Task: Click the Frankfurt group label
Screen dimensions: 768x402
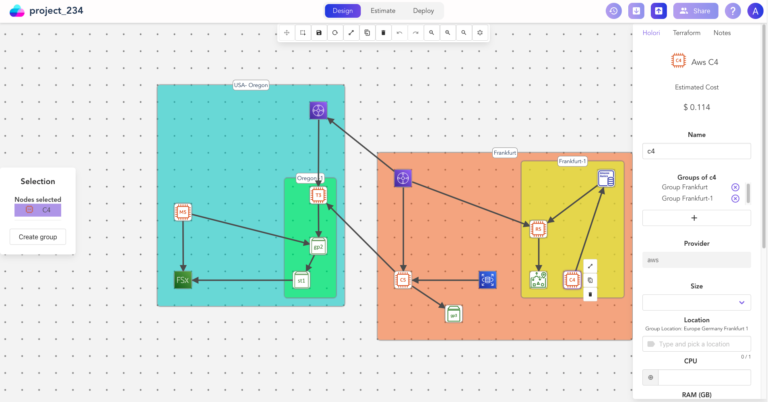Action: [504, 153]
